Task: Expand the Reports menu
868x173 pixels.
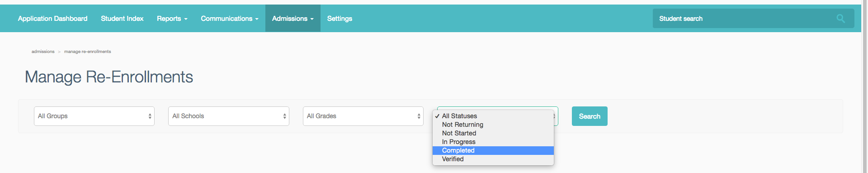Action: pos(172,19)
